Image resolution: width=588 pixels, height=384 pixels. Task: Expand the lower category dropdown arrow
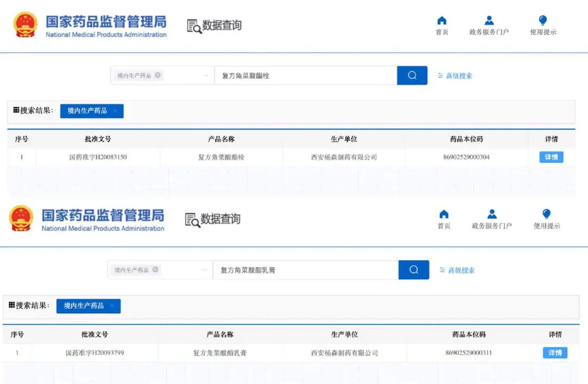click(205, 270)
